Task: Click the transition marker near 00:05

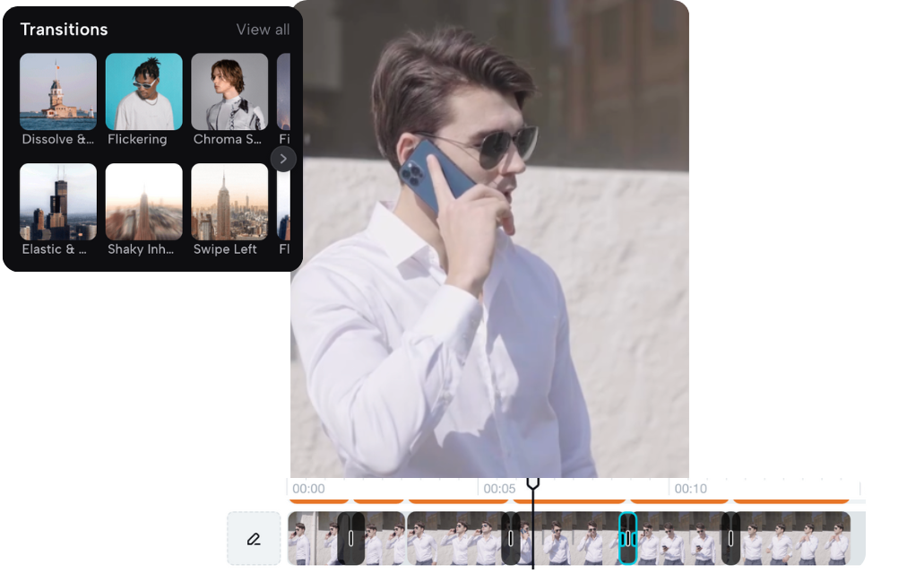Action: click(x=511, y=538)
